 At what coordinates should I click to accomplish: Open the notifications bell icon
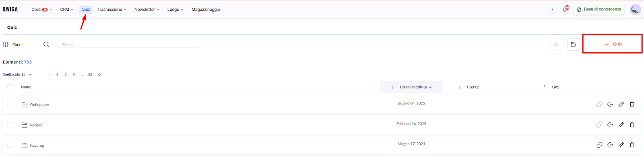point(565,9)
